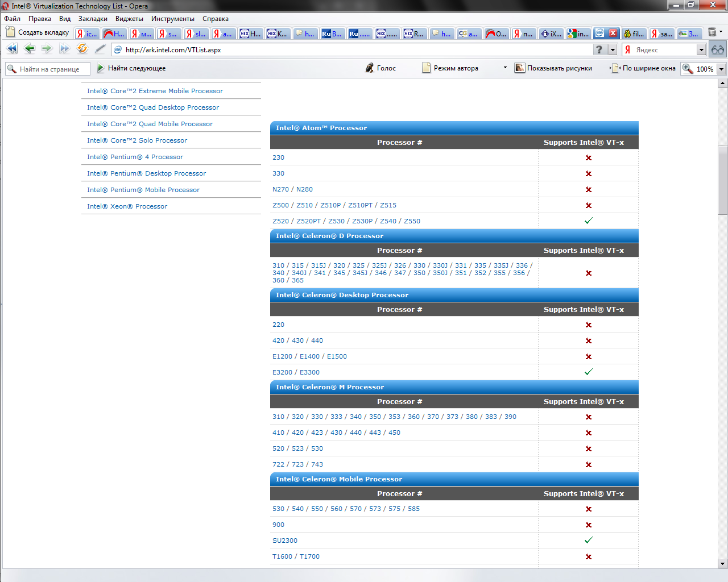Viewport: 728px width, 582px height.
Task: Click the Voice (Голос) microphone icon
Action: click(370, 68)
